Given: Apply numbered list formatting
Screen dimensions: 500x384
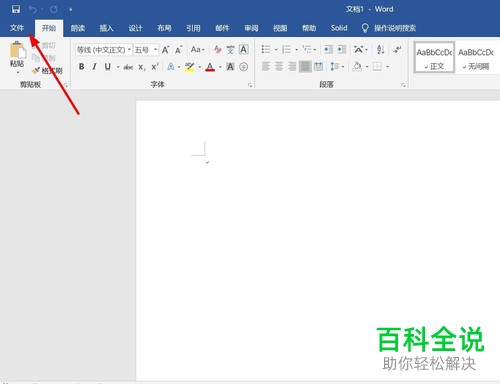Looking at the screenshot, I should pos(286,50).
